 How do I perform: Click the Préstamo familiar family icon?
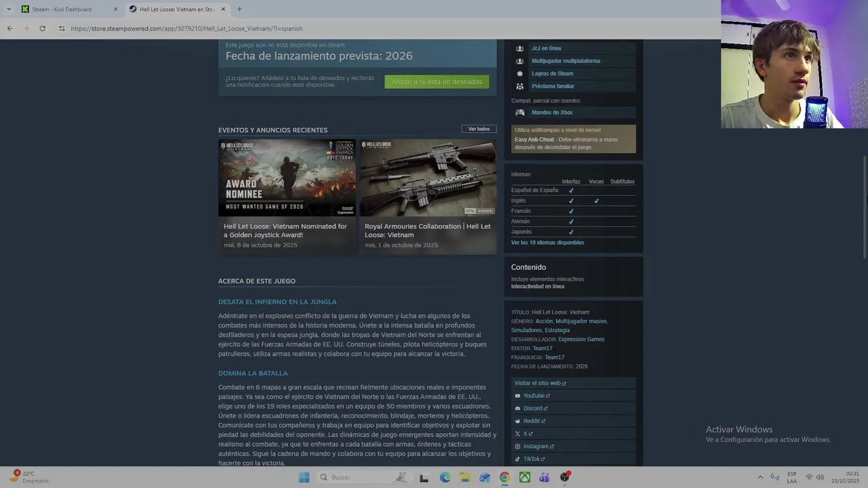519,86
